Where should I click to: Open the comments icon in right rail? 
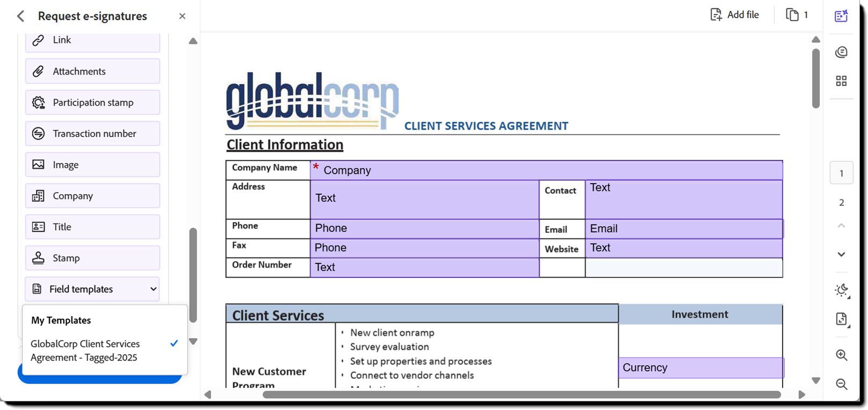(x=841, y=52)
